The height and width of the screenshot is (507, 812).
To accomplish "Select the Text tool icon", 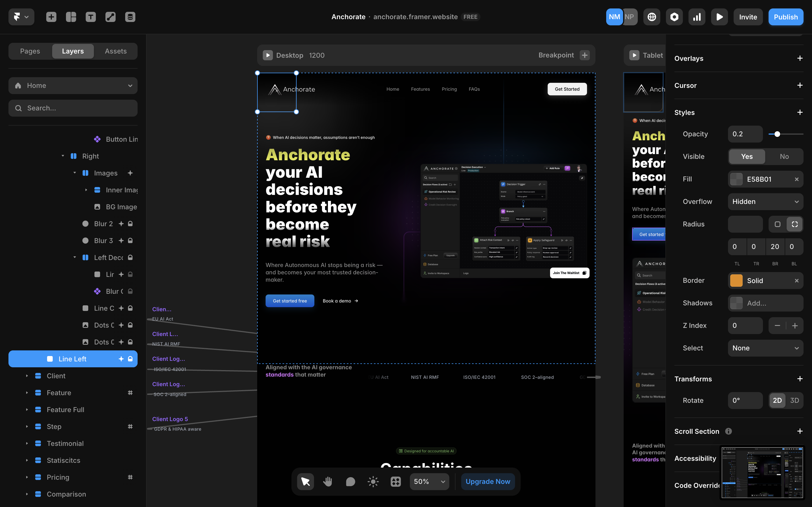I will pos(91,17).
